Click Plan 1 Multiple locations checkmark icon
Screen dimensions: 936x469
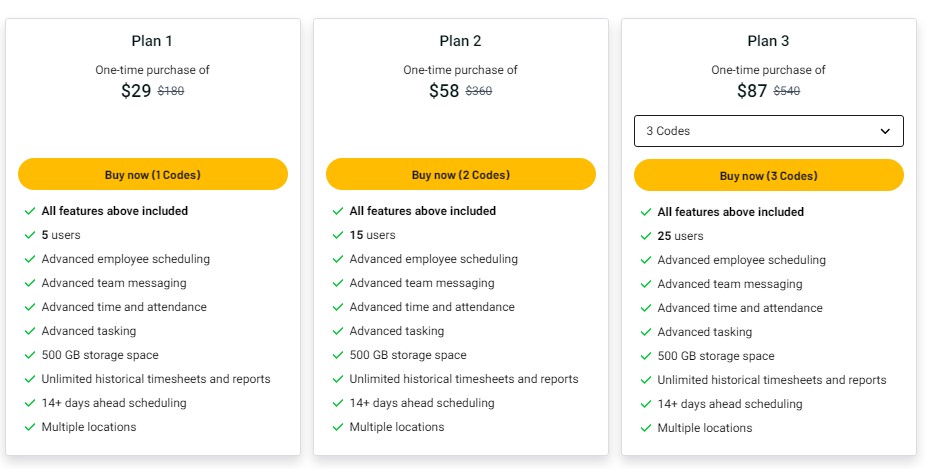28,427
